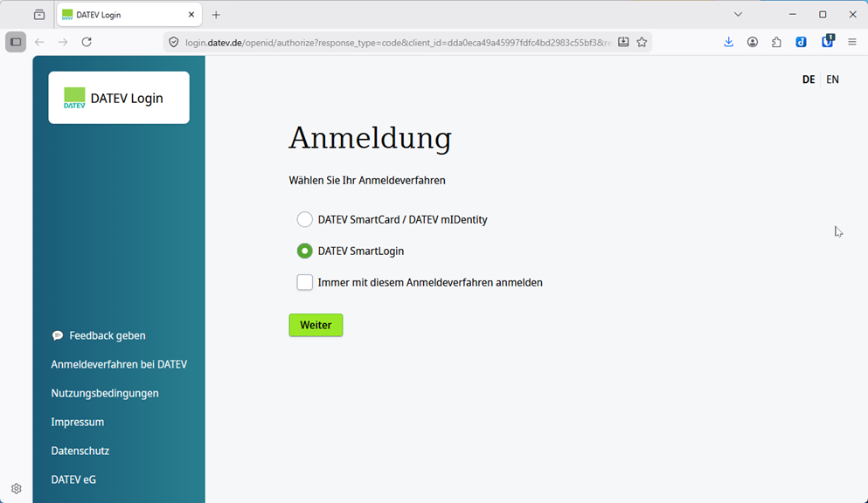Open the Downloads panel
This screenshot has width=868, height=503.
click(x=728, y=42)
